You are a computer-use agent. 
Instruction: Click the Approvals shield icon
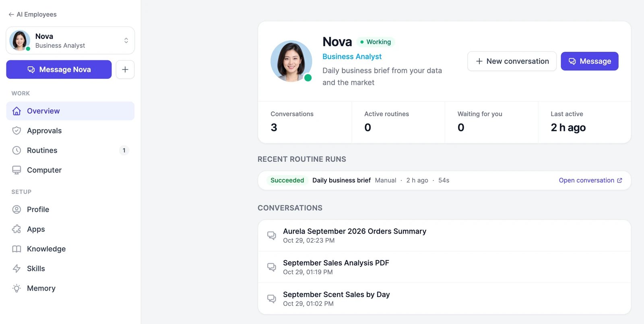pyautogui.click(x=17, y=131)
